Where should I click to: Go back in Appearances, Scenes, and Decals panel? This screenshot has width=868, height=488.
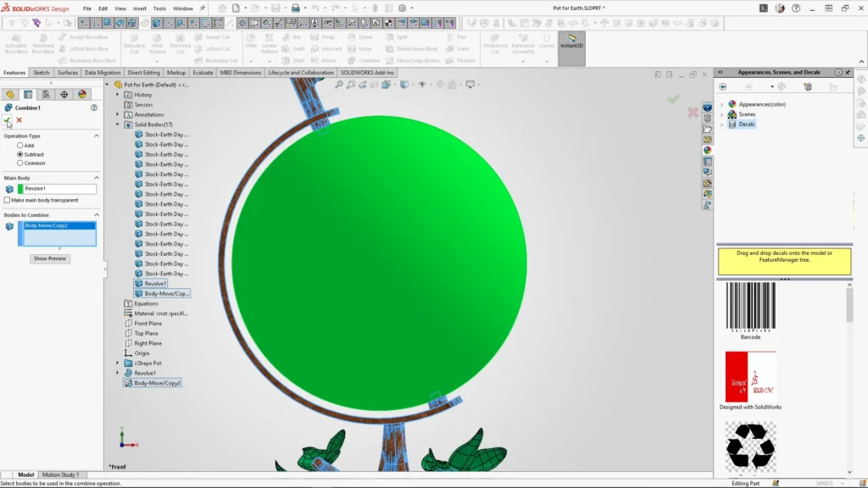click(723, 87)
